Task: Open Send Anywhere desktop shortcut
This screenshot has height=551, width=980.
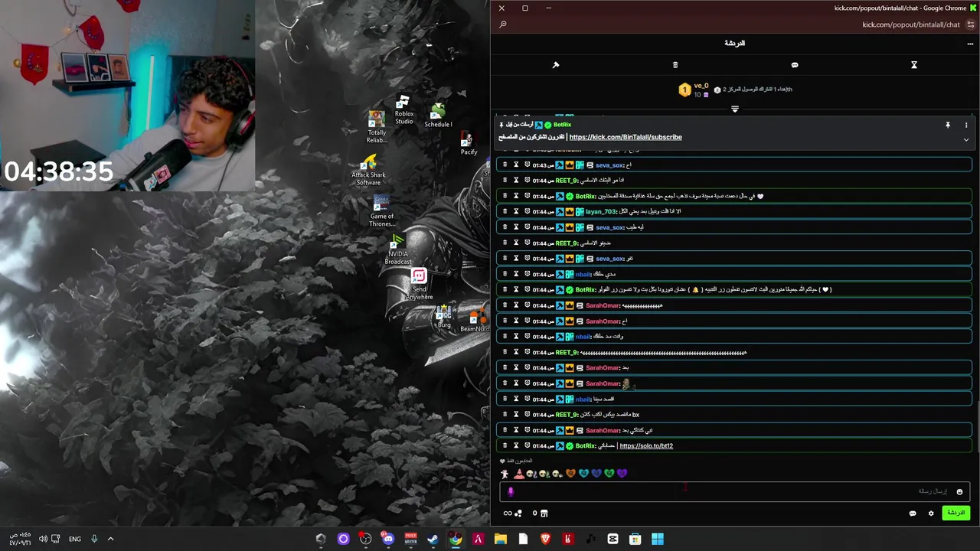Action: [419, 284]
